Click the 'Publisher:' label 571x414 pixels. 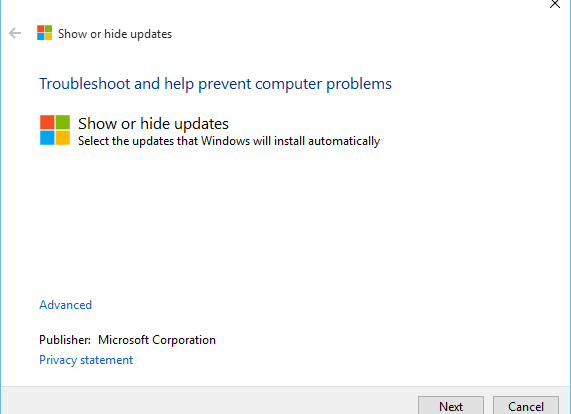coord(65,340)
